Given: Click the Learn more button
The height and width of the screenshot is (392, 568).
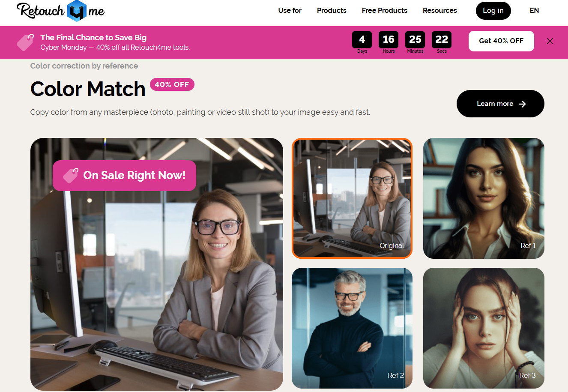Looking at the screenshot, I should pos(500,104).
